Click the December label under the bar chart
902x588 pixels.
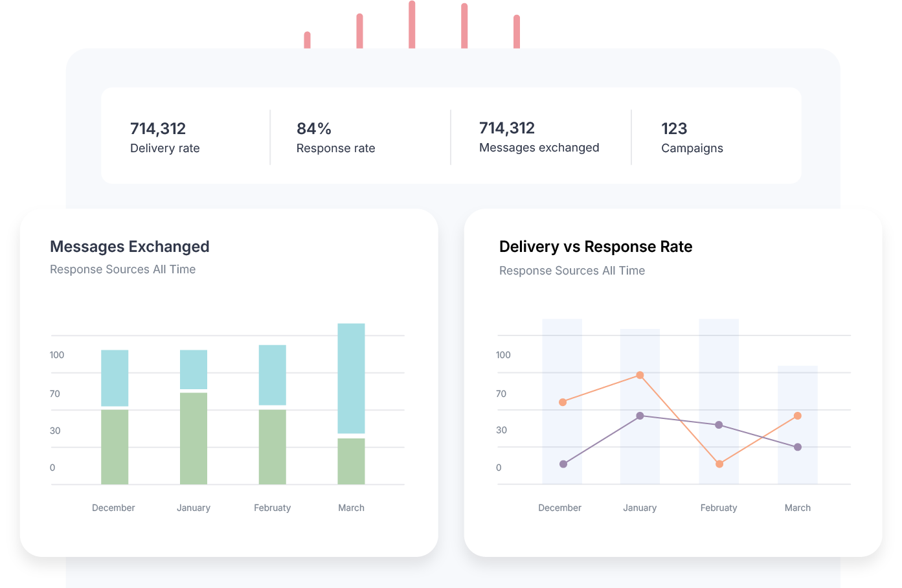(x=113, y=508)
